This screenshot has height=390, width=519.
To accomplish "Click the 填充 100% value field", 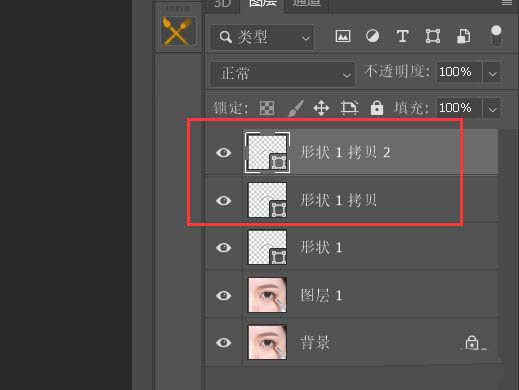I will pyautogui.click(x=459, y=108).
